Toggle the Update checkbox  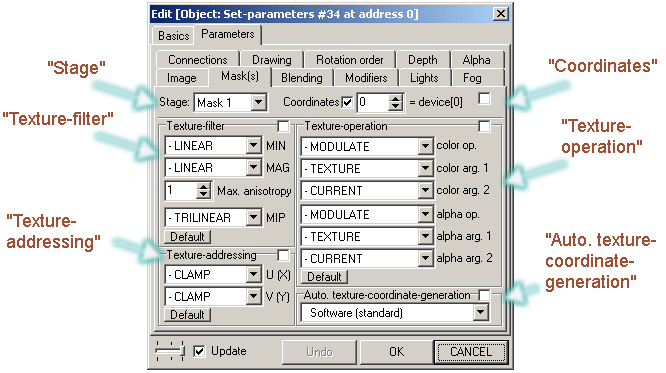(199, 351)
